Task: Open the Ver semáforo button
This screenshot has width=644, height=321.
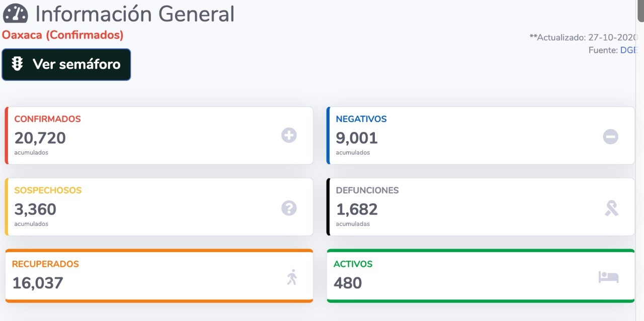Action: pyautogui.click(x=66, y=64)
